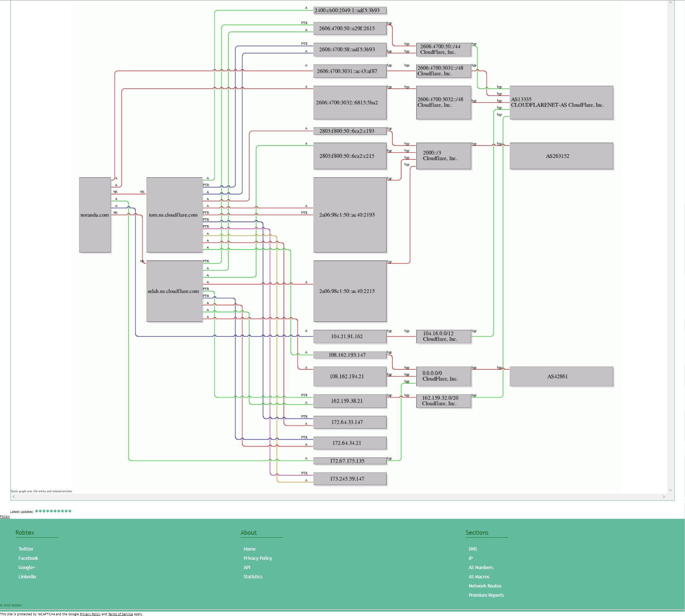The image size is (685, 616).
Task: Open Terms of Service reCAPTCHA link
Action: pos(120,614)
